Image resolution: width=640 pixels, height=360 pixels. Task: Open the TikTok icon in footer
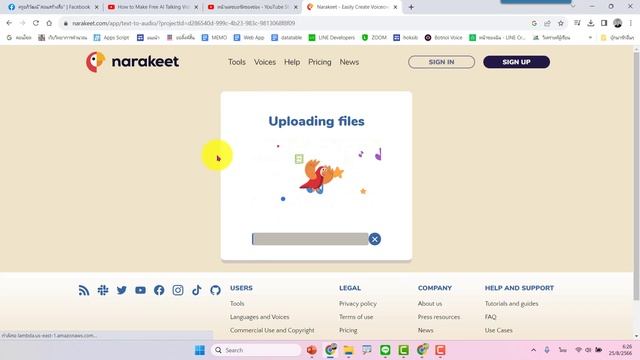coord(197,290)
